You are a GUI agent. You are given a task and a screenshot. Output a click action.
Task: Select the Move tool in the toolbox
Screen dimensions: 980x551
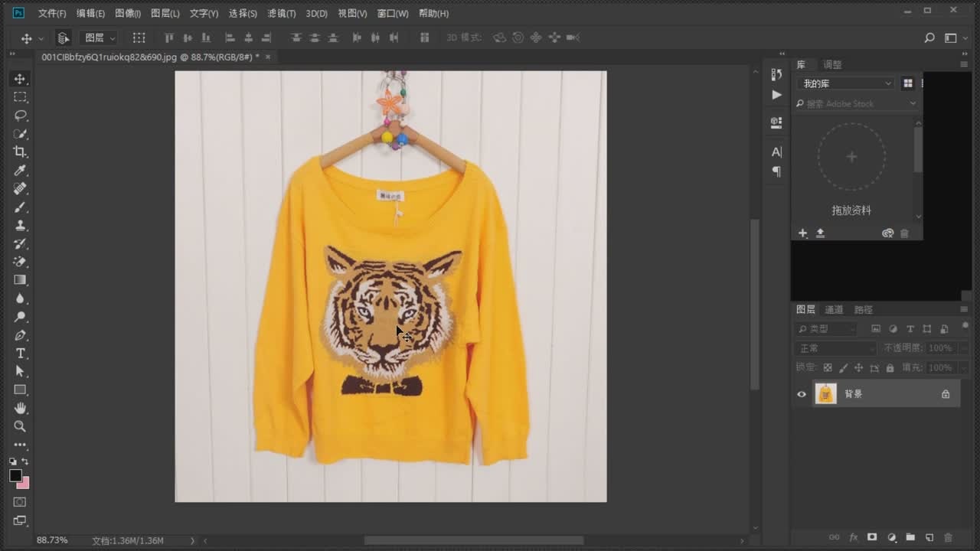tap(20, 79)
